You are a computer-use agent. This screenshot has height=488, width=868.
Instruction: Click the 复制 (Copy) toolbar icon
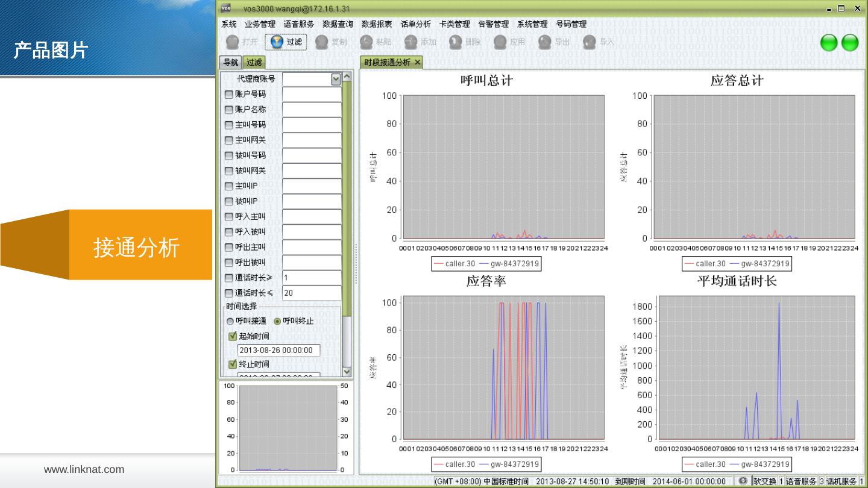click(322, 42)
